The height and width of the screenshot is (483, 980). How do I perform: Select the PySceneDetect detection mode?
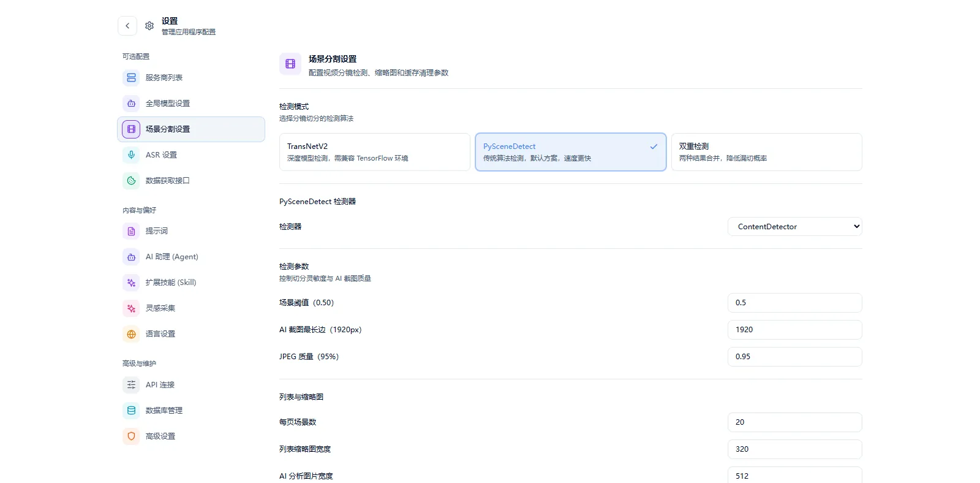571,152
